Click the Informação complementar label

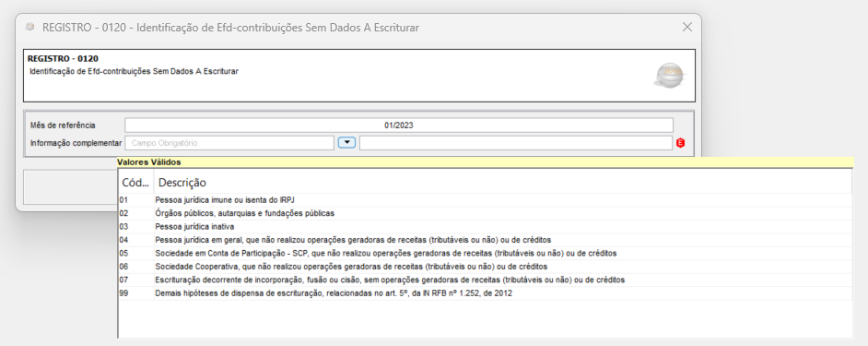pos(76,143)
